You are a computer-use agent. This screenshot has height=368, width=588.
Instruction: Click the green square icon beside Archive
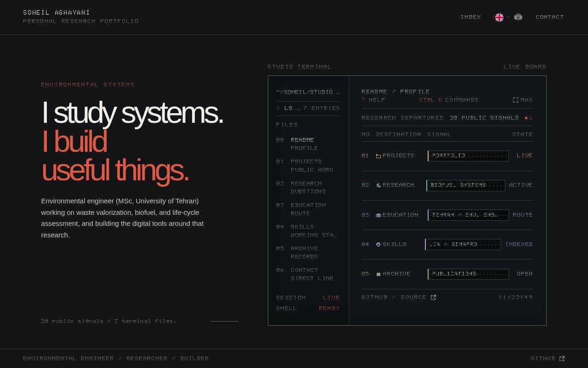coord(379,274)
